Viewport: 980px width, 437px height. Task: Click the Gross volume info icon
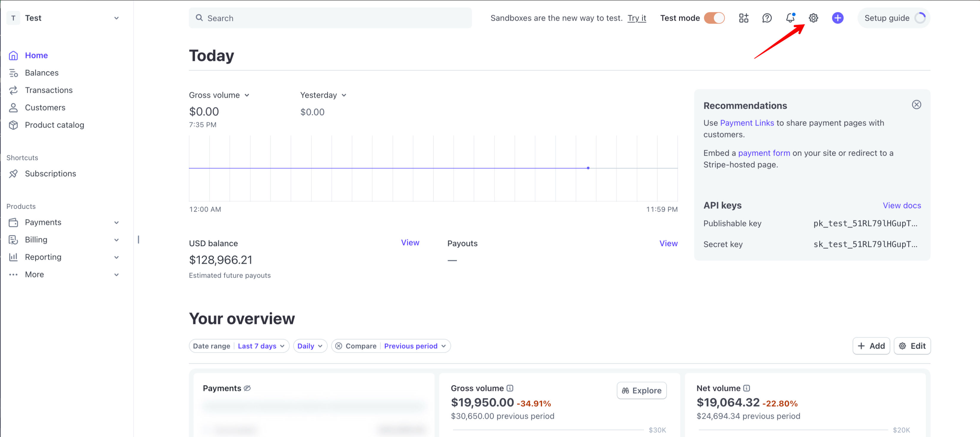coord(510,388)
